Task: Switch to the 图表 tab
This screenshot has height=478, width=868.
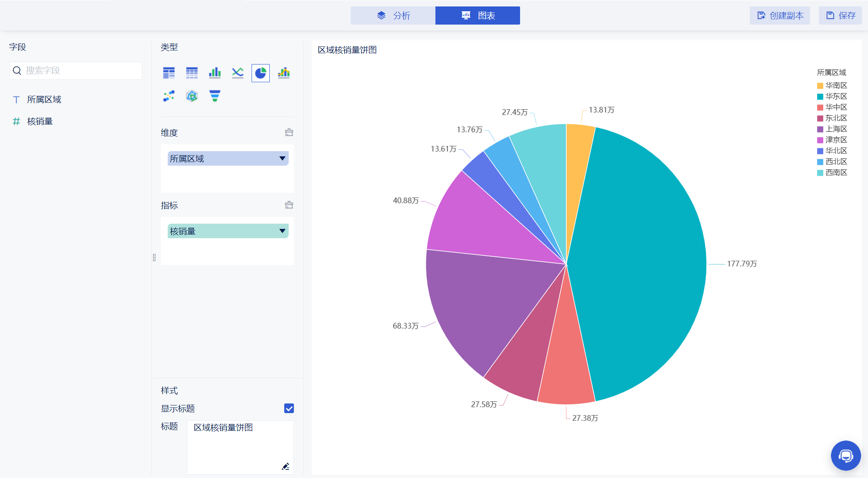Action: coord(478,16)
